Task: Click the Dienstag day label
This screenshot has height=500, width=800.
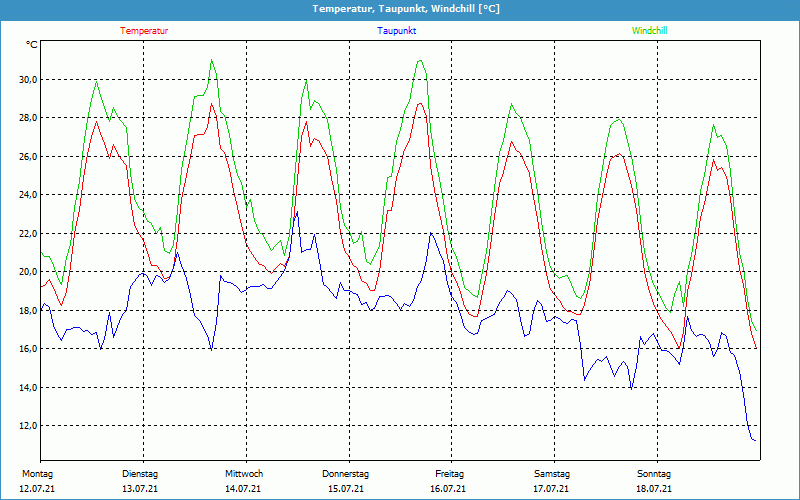Action: coord(140,474)
